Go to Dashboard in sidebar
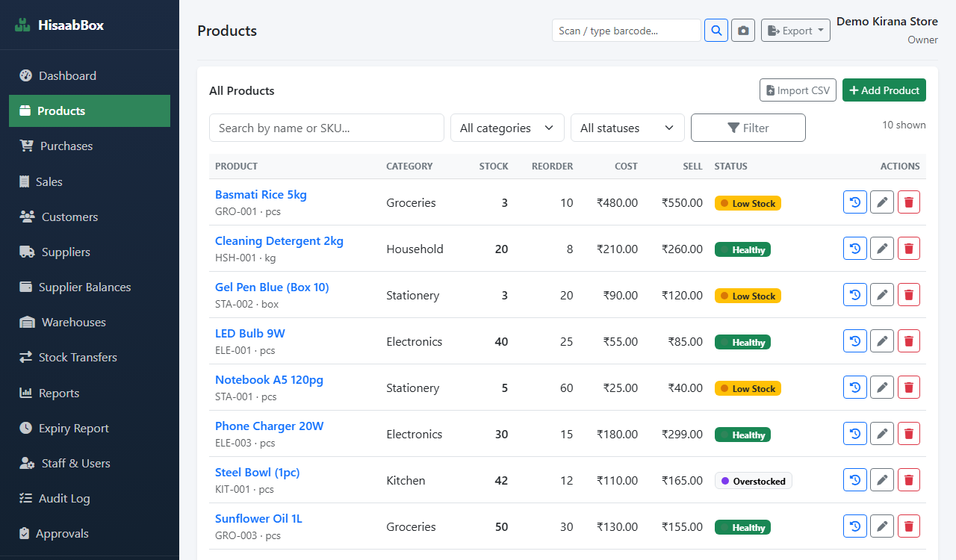This screenshot has height=560, width=956. click(x=90, y=75)
